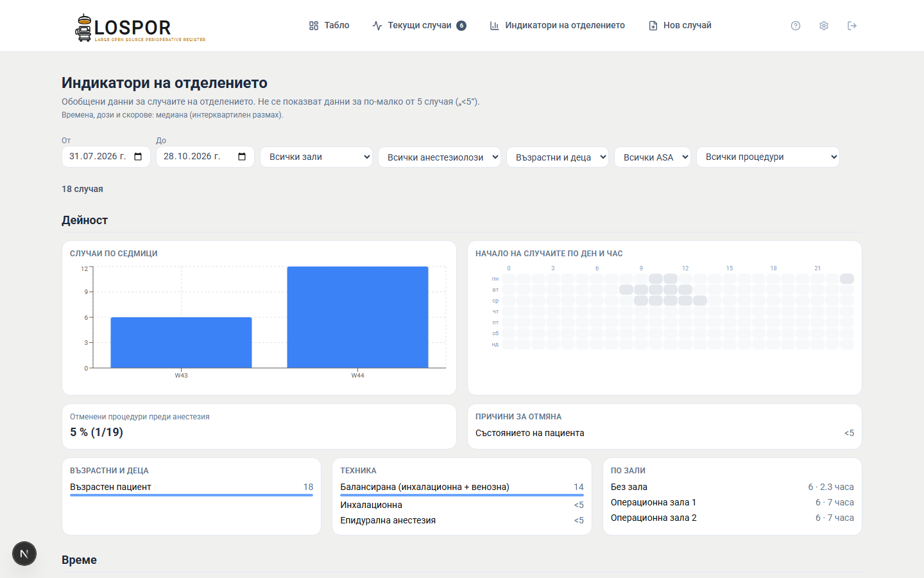
Task: Click the Нов случай link
Action: point(680,26)
